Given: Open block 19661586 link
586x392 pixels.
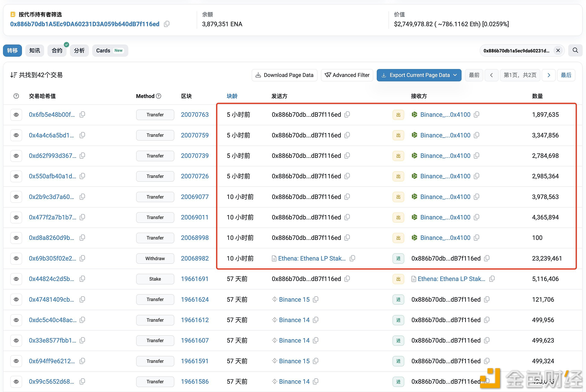Looking at the screenshot, I should [195, 382].
